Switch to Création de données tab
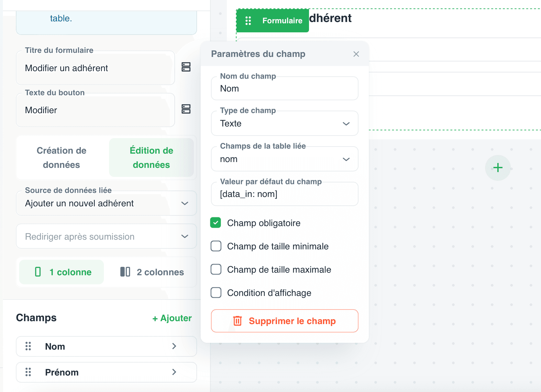This screenshot has height=392, width=541. (x=61, y=158)
